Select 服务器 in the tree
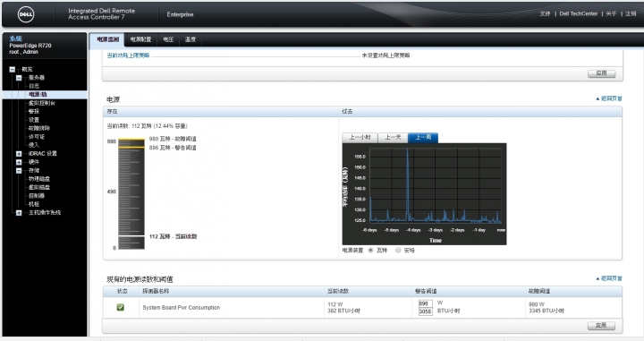 36,78
